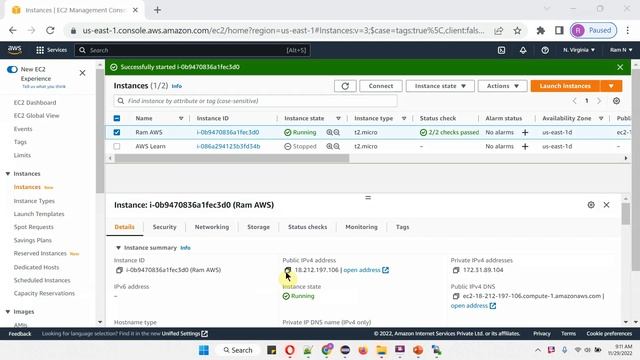This screenshot has width=640, height=360.
Task: Open Ram N account menu
Action: (621, 50)
